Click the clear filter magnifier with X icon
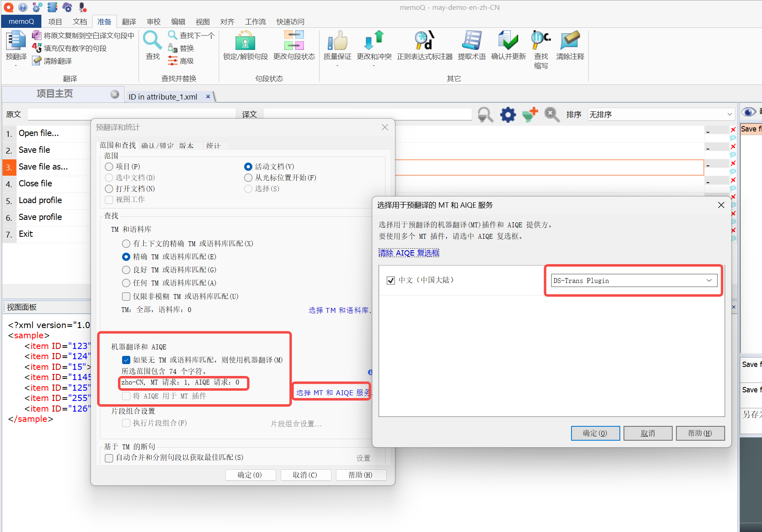 point(552,115)
